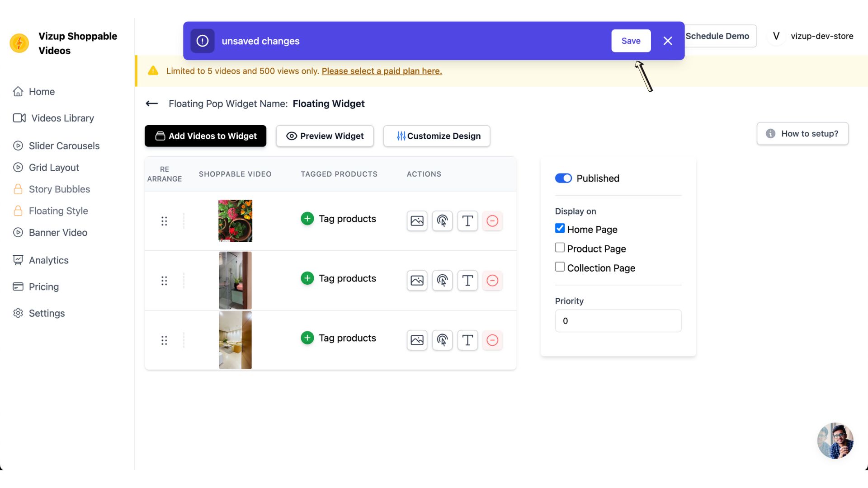Click the hotspot/interaction icon for second video
868x488 pixels.
(x=442, y=280)
